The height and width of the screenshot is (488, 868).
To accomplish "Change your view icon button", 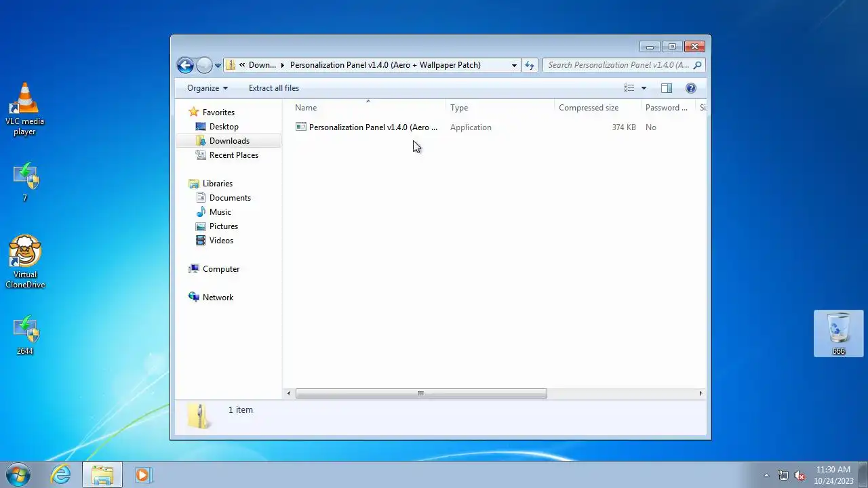I will [629, 88].
